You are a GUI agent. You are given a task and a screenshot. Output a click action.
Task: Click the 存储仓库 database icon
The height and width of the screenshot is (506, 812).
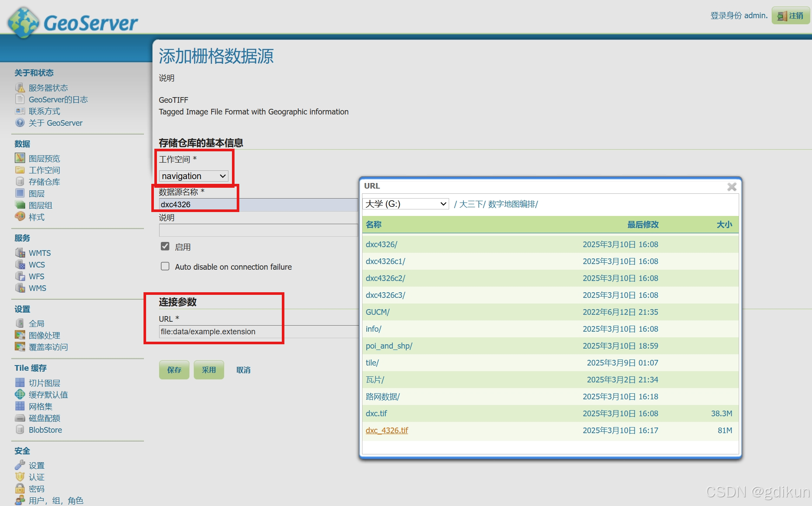(x=20, y=182)
